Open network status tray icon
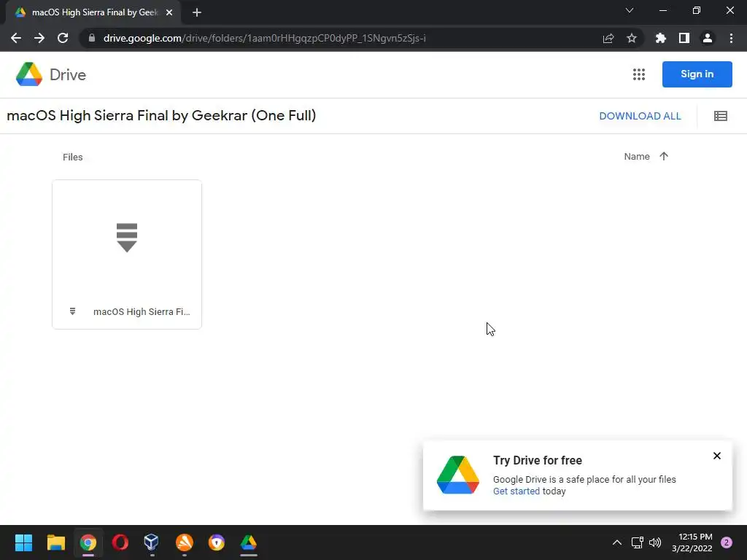Screen dimensions: 747x560 click(637, 542)
